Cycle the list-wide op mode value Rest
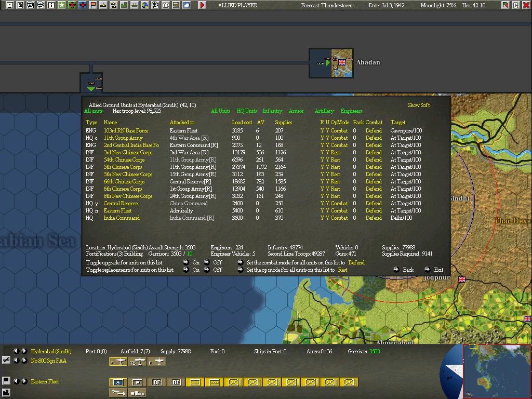 click(x=343, y=270)
